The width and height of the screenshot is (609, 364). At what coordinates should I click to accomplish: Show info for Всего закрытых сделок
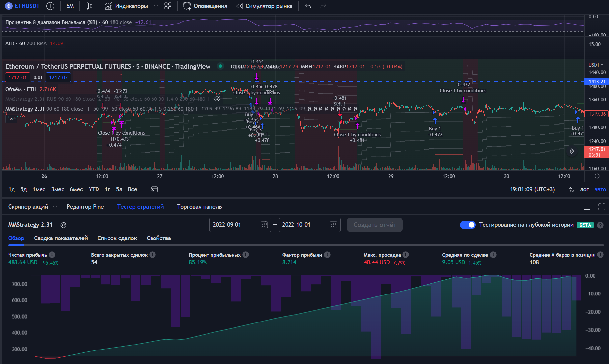click(152, 255)
